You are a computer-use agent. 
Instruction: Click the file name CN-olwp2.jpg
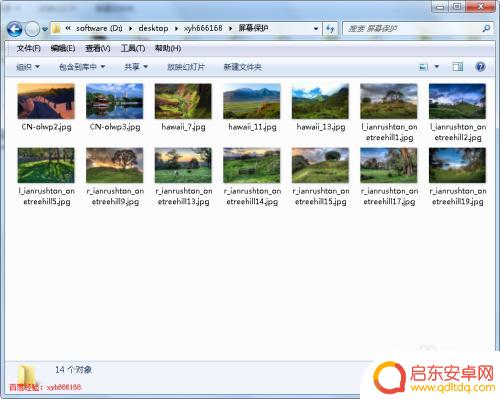pyautogui.click(x=46, y=127)
